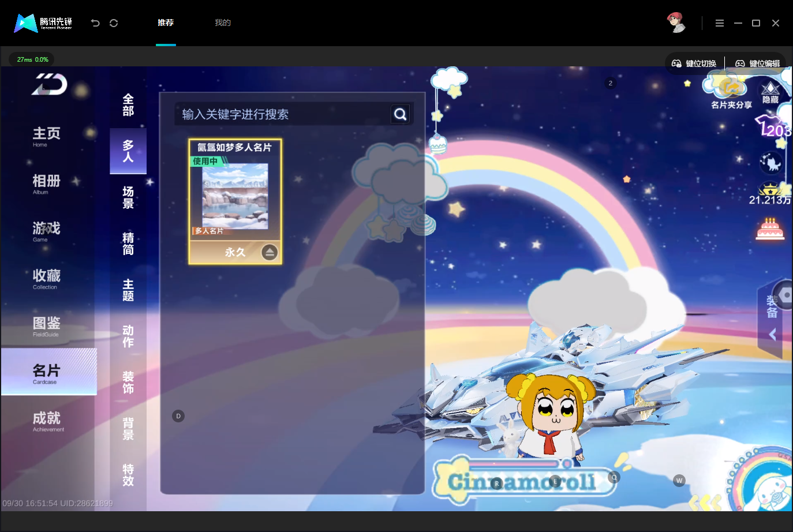Click the shirt icon with 203
This screenshot has height=532, width=793.
tap(774, 127)
